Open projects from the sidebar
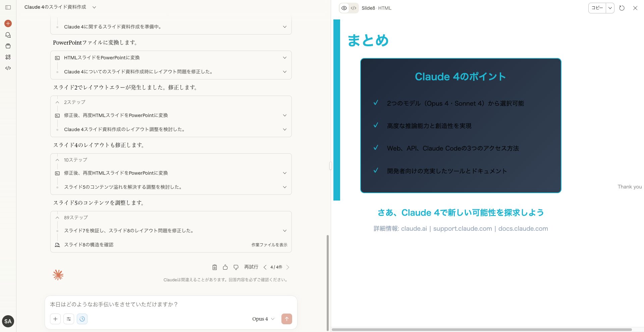 click(x=8, y=46)
